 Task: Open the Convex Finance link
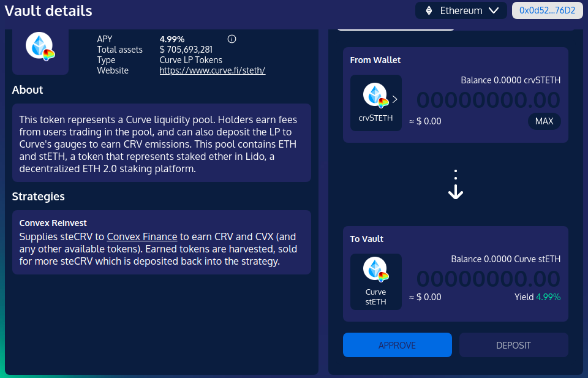click(142, 236)
